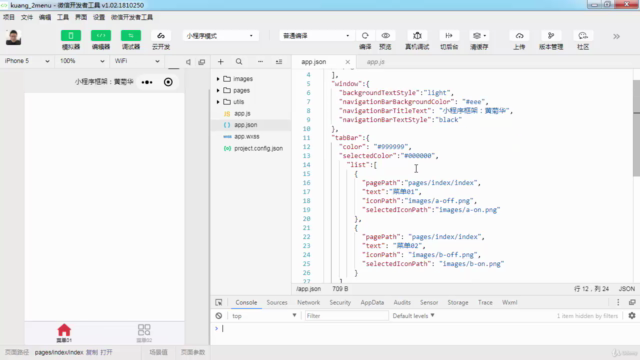Add a new file with plus icon
Viewport: 640px width, 360px height.
[220, 62]
